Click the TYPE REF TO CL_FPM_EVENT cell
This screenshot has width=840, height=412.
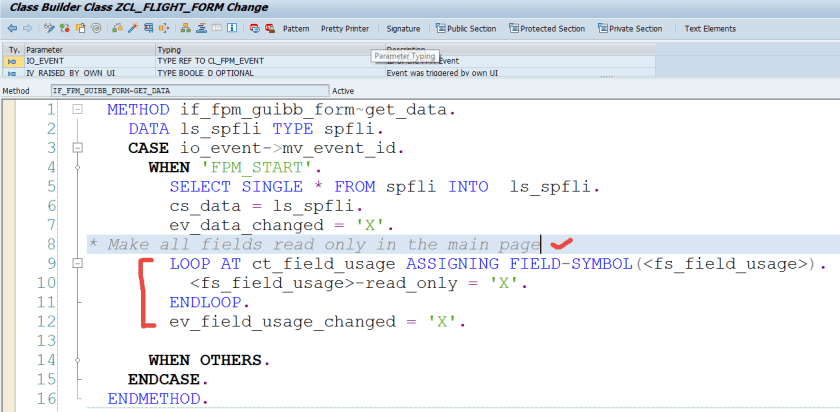click(x=270, y=61)
